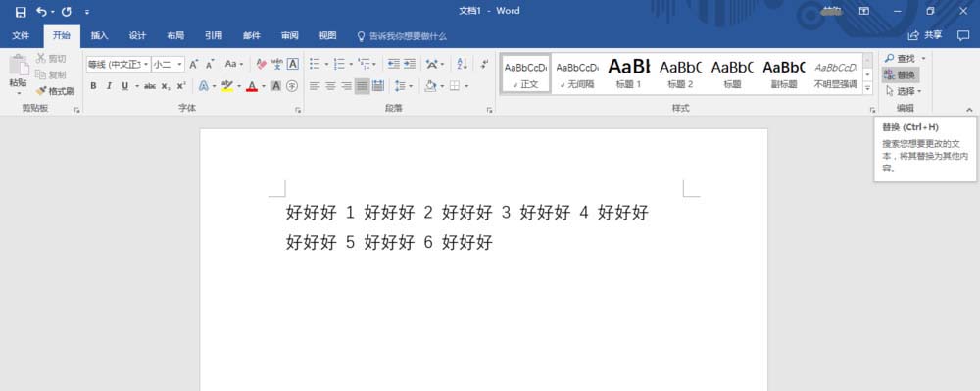Toggle underline formatting
Image resolution: width=980 pixels, height=391 pixels.
(x=125, y=86)
